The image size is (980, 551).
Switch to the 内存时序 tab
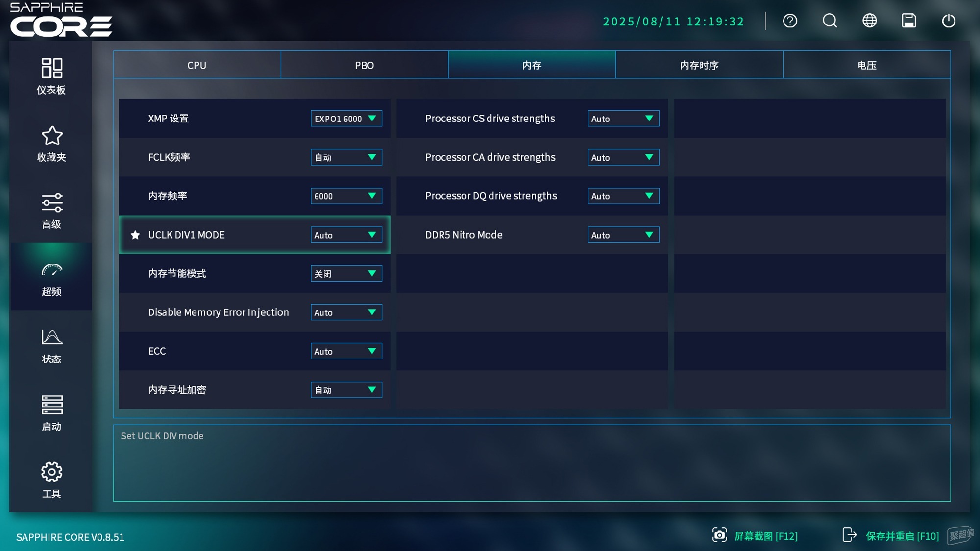(x=699, y=65)
